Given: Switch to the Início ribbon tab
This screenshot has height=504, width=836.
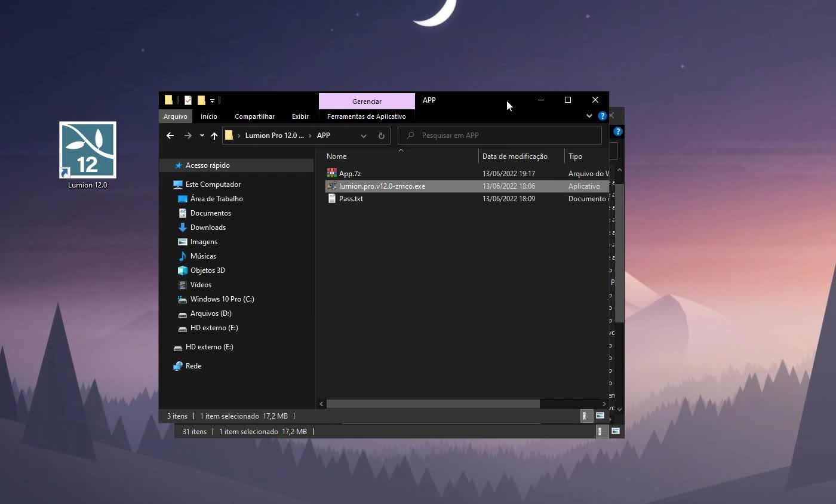Looking at the screenshot, I should click(x=209, y=116).
